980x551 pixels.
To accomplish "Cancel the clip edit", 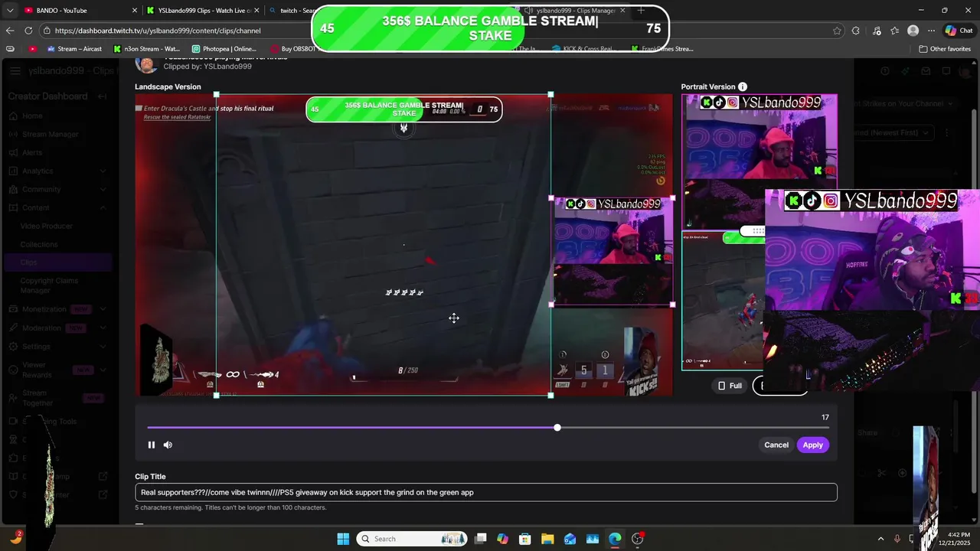I will pos(776,445).
